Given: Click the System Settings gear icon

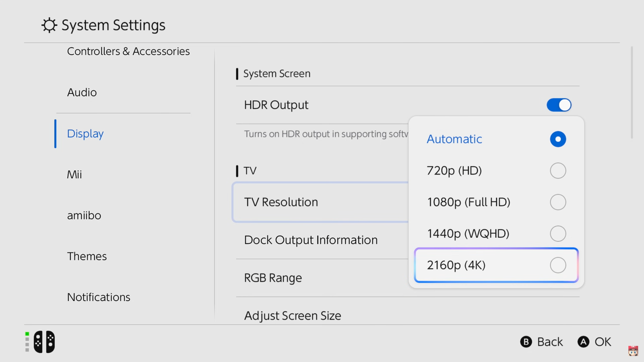Looking at the screenshot, I should pyautogui.click(x=49, y=25).
